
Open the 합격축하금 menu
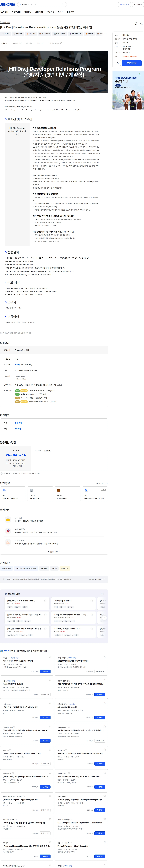coord(16,12)
